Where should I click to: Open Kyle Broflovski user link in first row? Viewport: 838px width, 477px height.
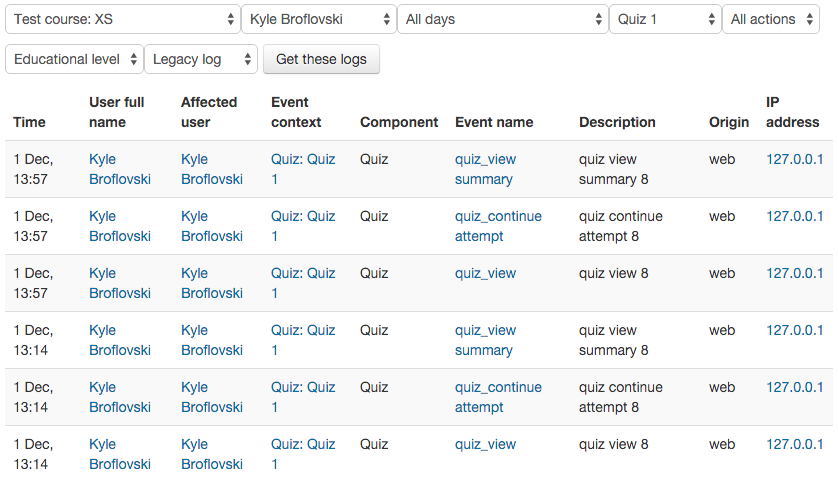[x=120, y=169]
